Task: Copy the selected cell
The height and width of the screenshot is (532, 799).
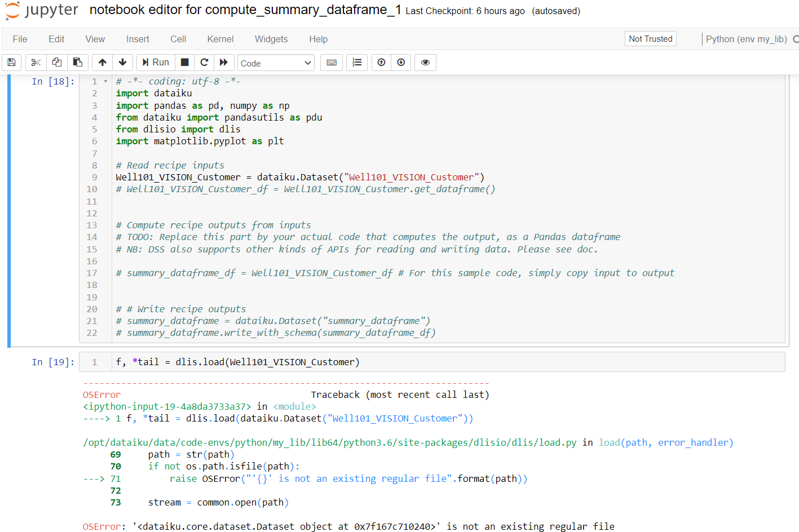Action: coord(56,63)
